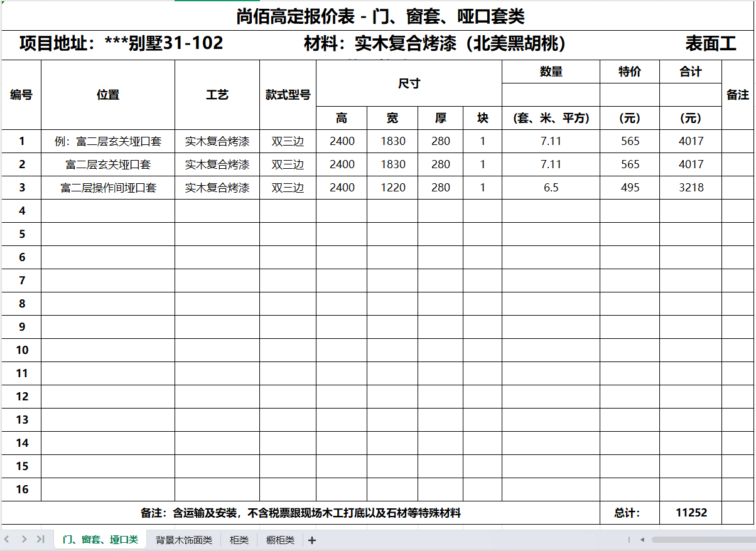Click the 款式型号 header cell
The image size is (756, 551).
click(x=288, y=95)
